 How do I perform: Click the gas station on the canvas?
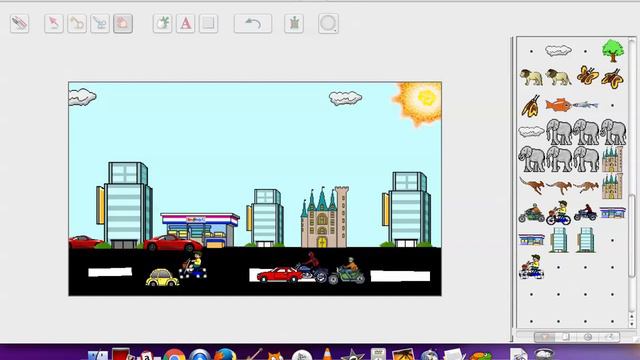[200, 230]
